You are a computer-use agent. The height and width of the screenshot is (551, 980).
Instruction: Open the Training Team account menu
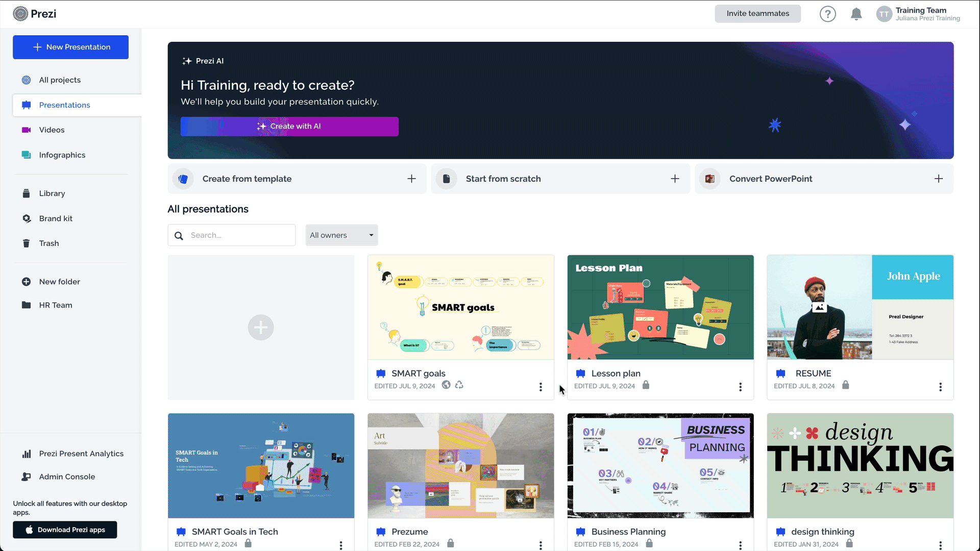918,14
